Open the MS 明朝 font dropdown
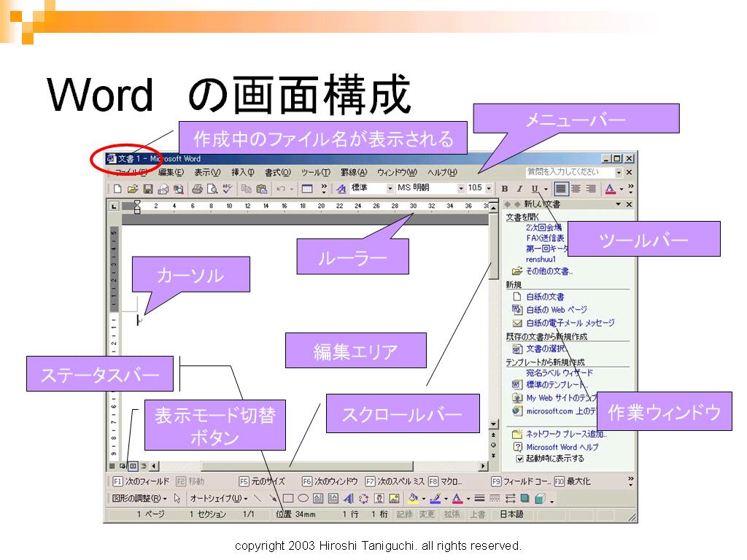This screenshot has width=747, height=560. point(461,189)
